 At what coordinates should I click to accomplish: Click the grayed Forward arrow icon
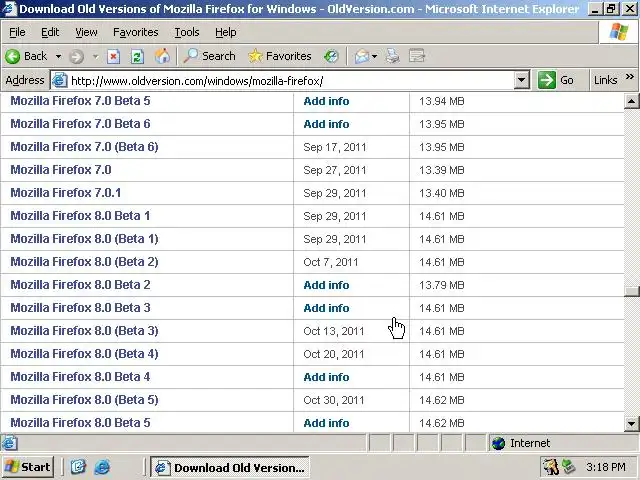pos(76,56)
